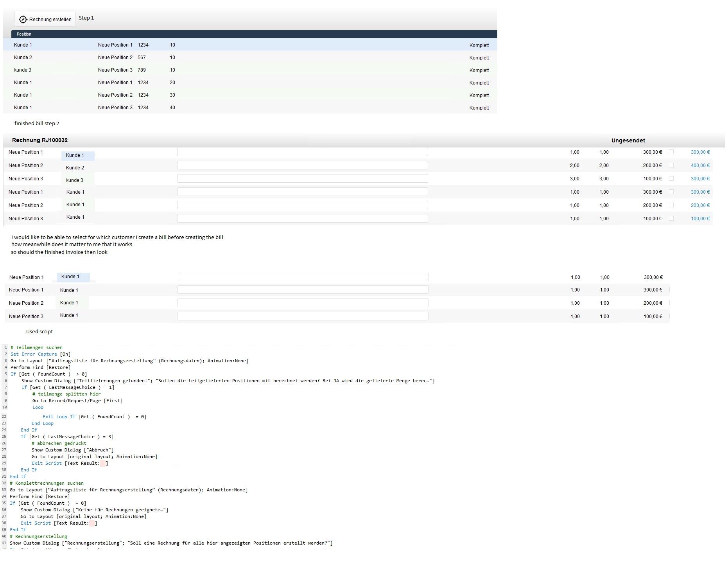Click the Rechnung erstellen button label

(50, 19)
